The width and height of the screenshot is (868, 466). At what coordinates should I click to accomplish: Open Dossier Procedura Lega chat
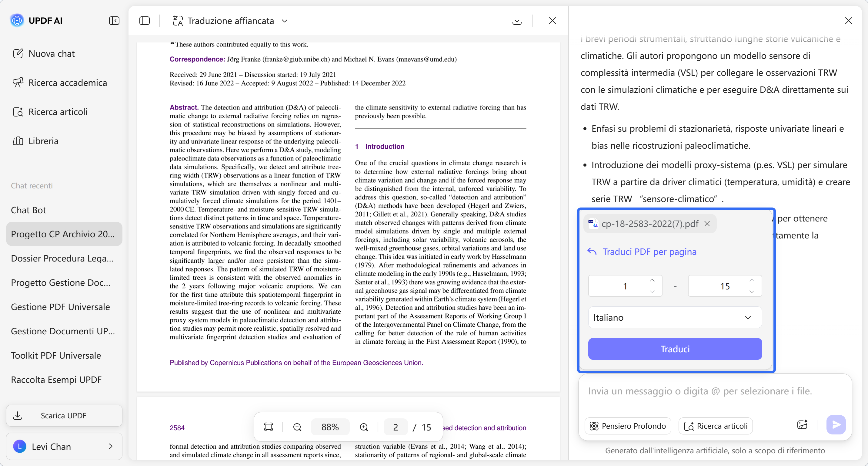64,258
